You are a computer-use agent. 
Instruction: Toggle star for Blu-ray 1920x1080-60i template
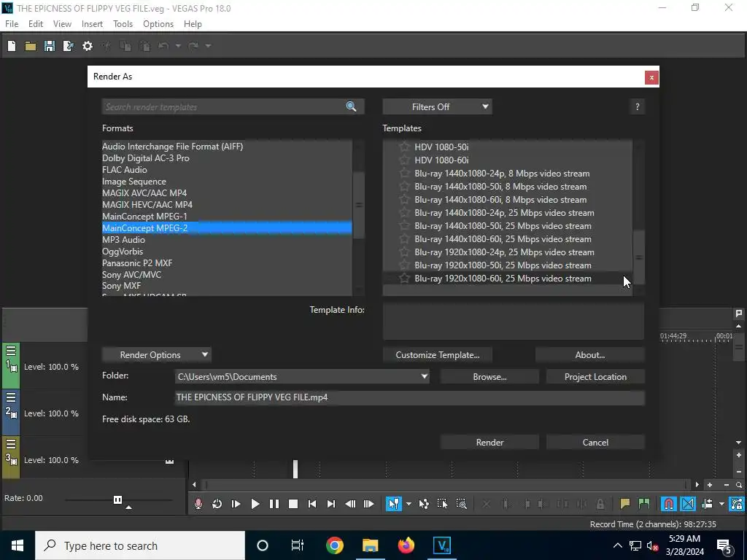(x=404, y=278)
